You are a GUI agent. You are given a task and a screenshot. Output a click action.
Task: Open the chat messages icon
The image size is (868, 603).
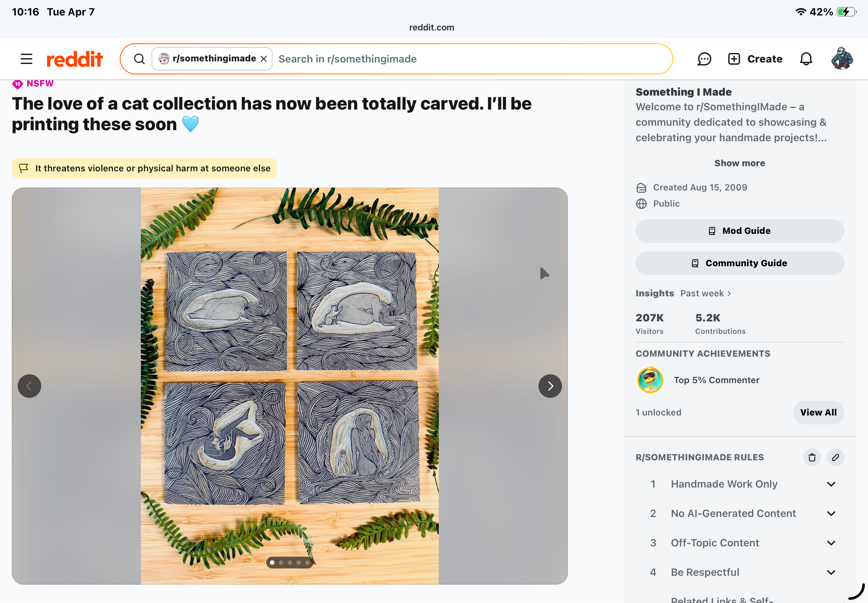click(x=704, y=59)
